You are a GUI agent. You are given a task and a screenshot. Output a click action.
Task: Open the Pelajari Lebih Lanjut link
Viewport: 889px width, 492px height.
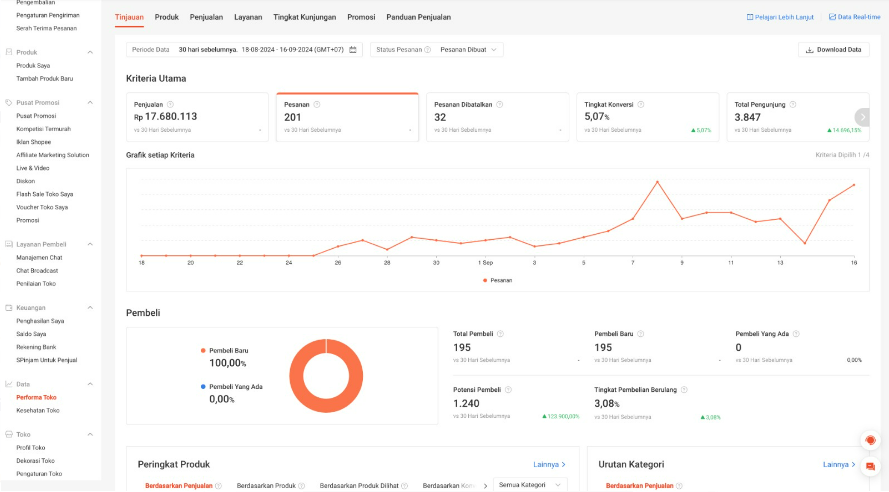point(780,18)
